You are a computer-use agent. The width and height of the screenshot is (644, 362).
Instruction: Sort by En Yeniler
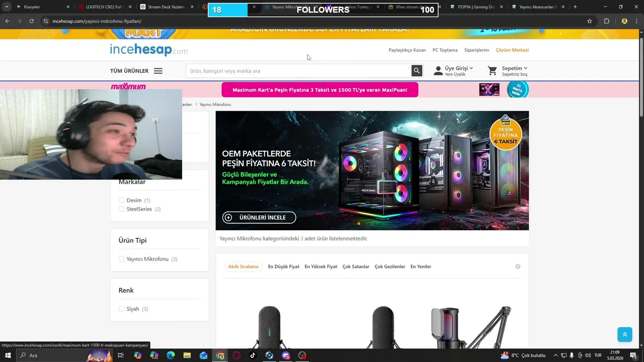(421, 266)
